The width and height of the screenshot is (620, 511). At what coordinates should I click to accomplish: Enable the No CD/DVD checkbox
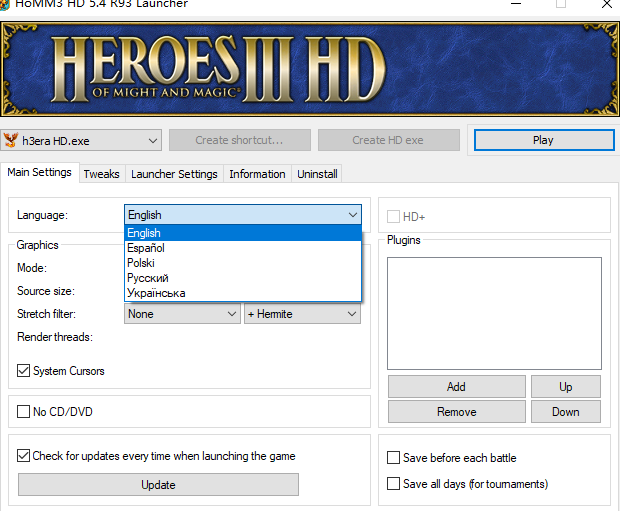pyautogui.click(x=23, y=412)
